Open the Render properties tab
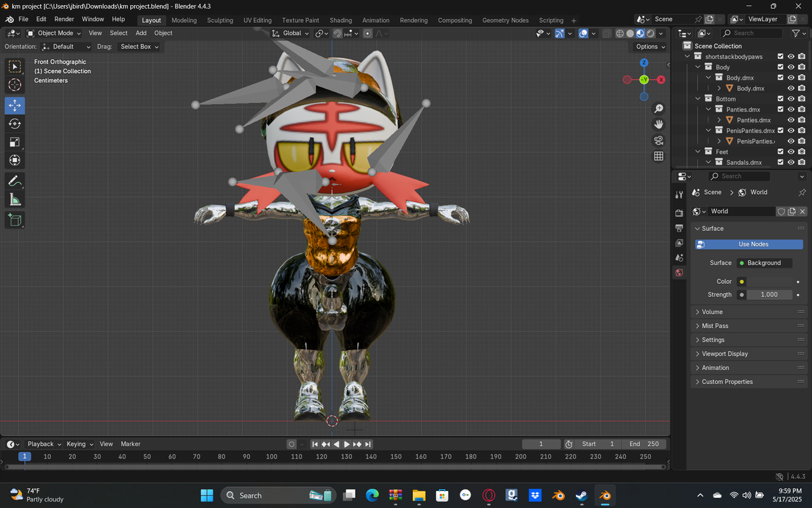The width and height of the screenshot is (812, 508). [x=679, y=213]
